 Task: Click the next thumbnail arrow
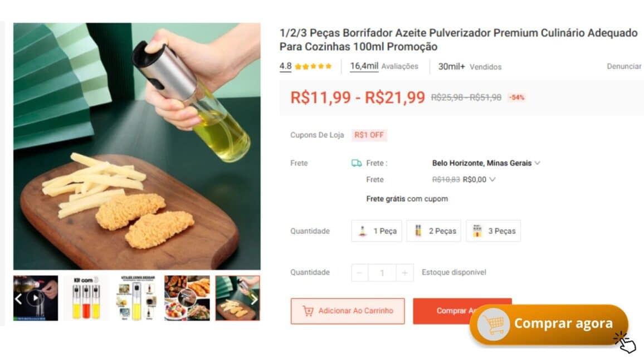[254, 299]
